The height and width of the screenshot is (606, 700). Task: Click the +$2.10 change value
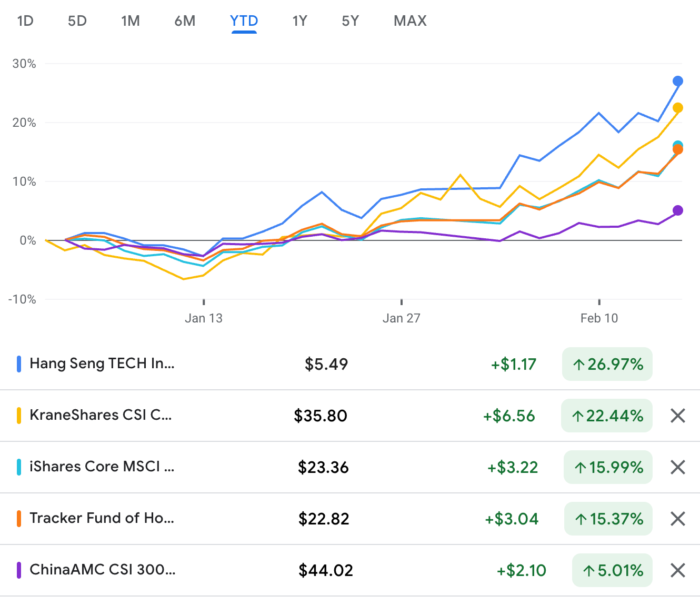522,570
